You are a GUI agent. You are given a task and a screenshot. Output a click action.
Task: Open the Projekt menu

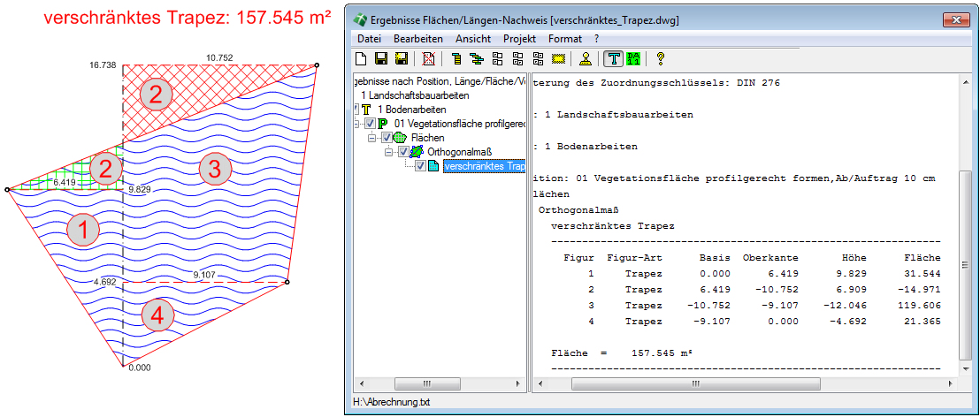[x=519, y=39]
